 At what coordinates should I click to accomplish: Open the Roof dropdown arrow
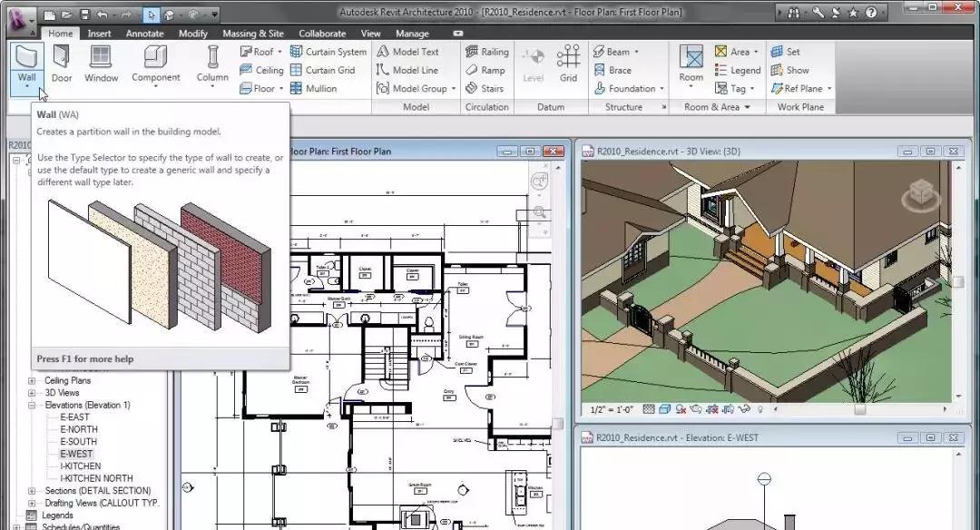(279, 52)
